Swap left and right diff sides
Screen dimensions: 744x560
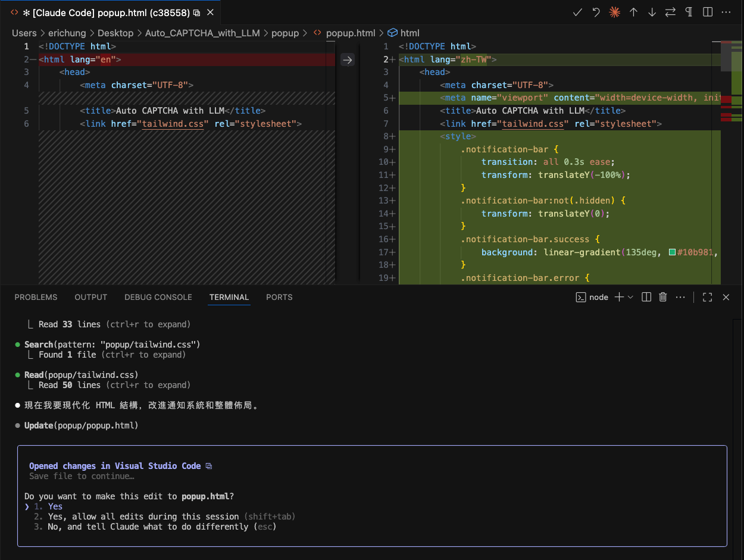(x=670, y=12)
